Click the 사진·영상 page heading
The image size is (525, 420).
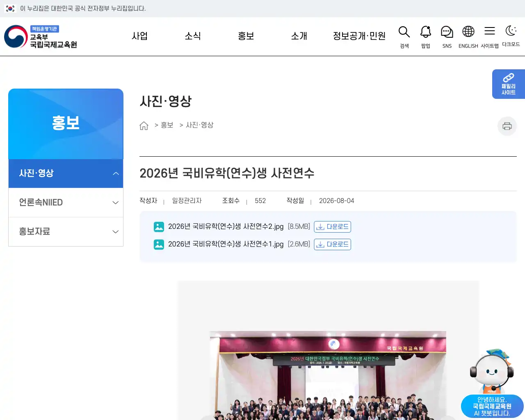(x=166, y=101)
